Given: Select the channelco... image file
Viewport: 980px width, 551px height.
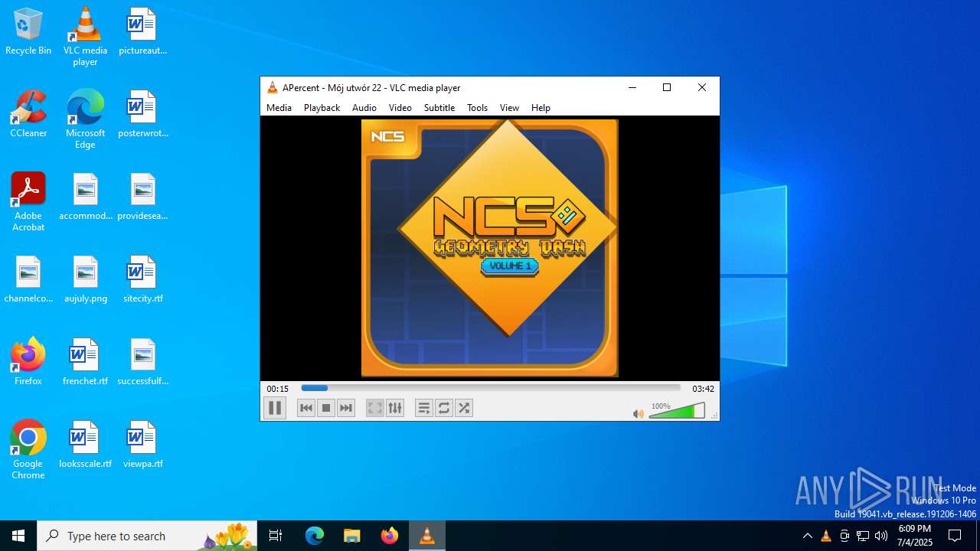Looking at the screenshot, I should pos(28,279).
